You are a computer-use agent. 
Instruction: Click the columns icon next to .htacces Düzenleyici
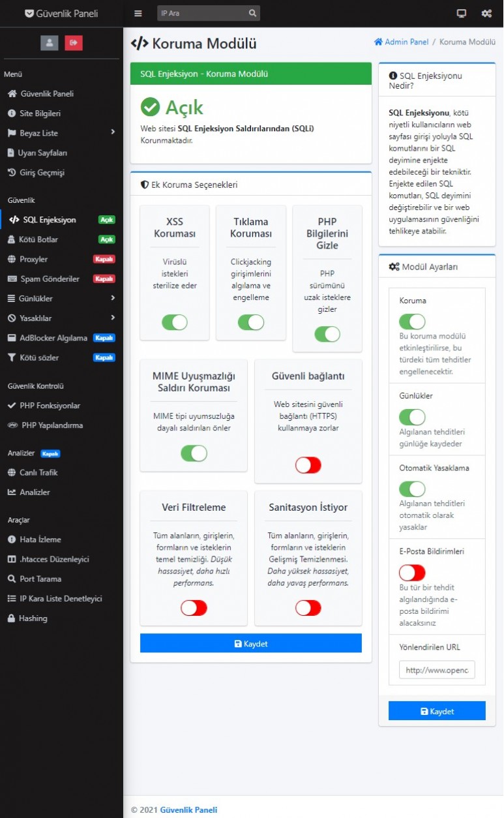12,559
